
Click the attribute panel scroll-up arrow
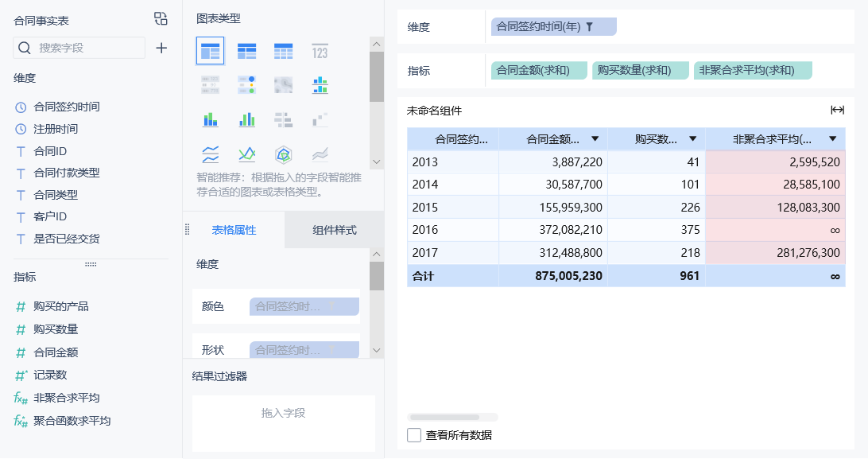pos(377,254)
